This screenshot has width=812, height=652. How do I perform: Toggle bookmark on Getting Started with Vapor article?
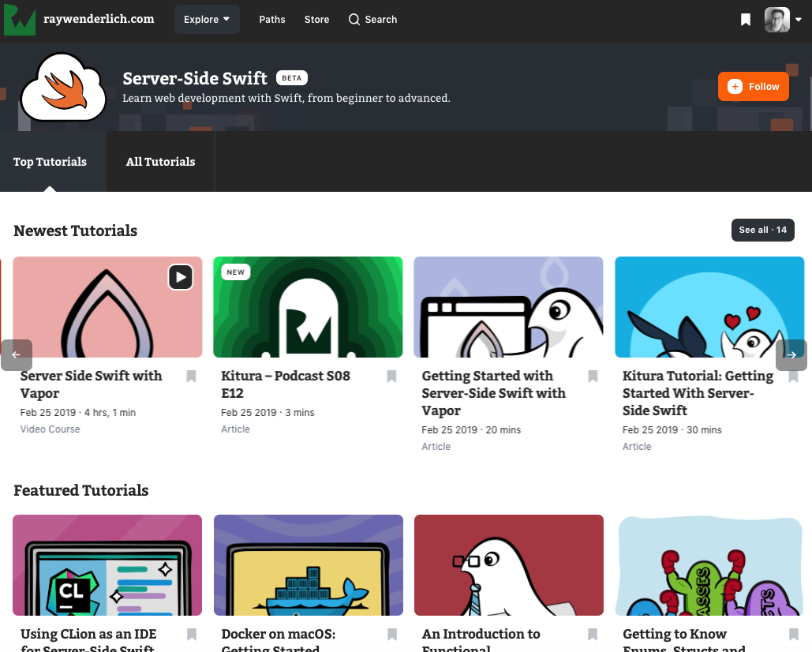pyautogui.click(x=593, y=377)
